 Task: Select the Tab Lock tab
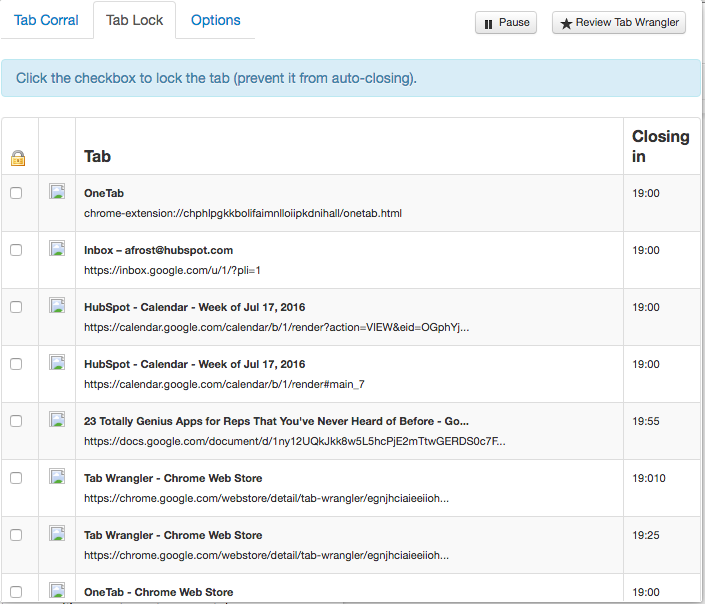pyautogui.click(x=134, y=20)
